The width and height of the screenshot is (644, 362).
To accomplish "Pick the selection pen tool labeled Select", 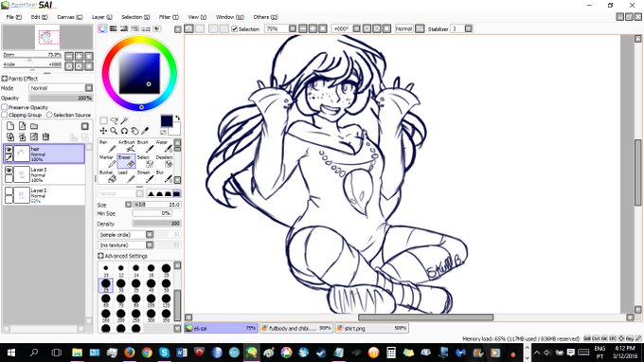I will coord(145,161).
